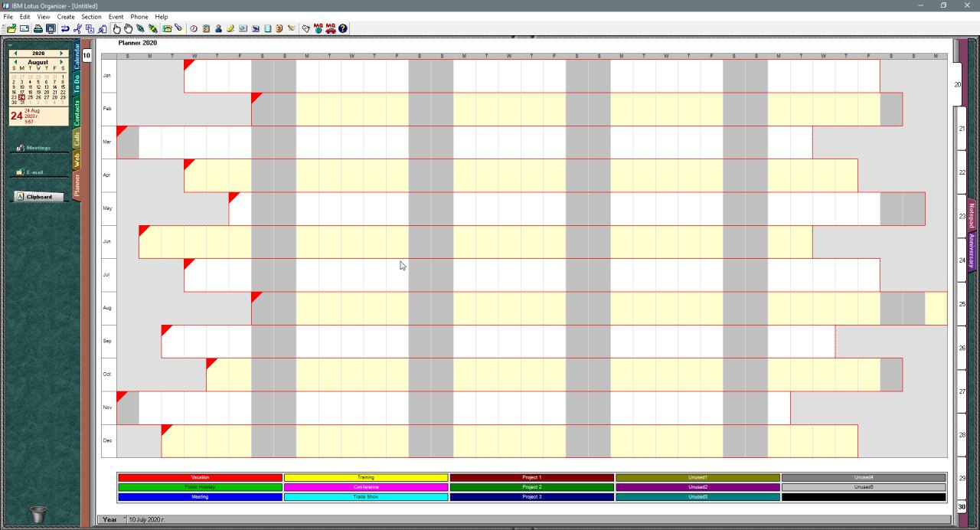Switch to the Calendar section tab

77,56
